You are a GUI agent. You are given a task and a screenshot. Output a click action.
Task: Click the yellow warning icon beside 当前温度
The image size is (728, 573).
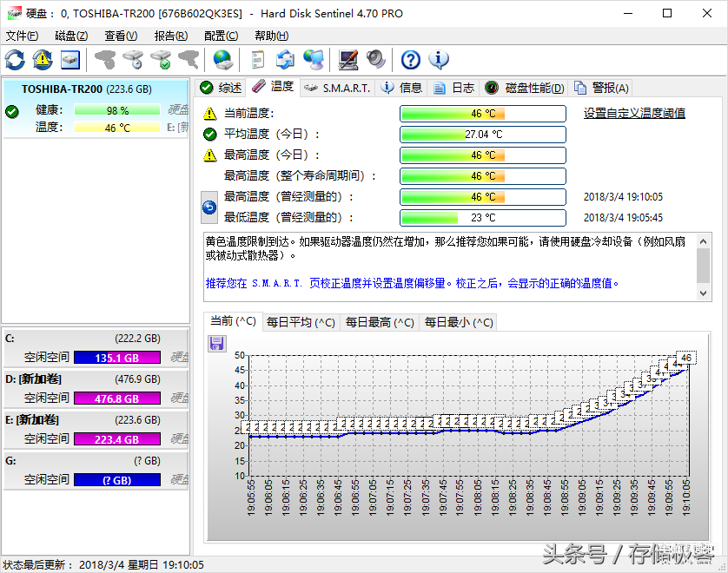pos(210,113)
